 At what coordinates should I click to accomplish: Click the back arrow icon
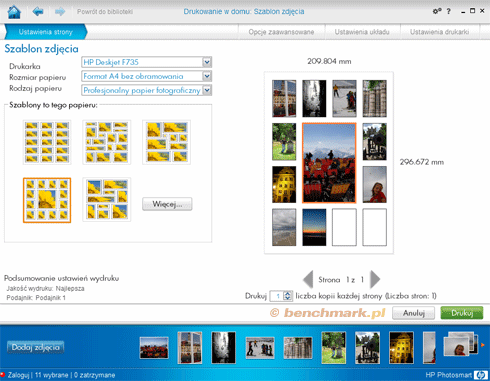(38, 12)
